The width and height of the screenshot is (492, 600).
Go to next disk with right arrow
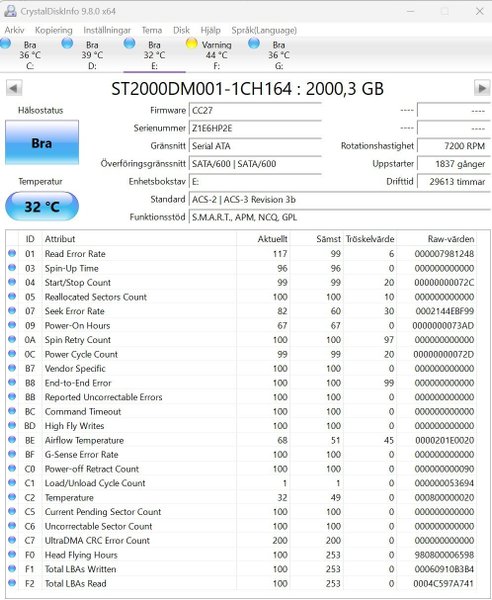coord(482,88)
